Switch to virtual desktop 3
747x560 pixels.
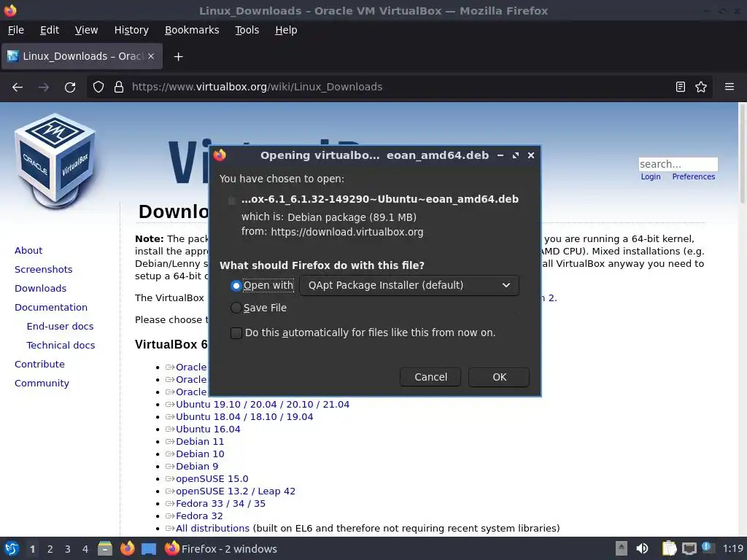coord(68,549)
